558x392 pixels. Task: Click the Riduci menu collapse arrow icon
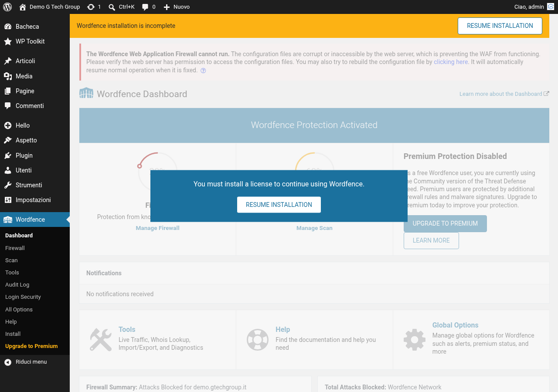(8, 362)
